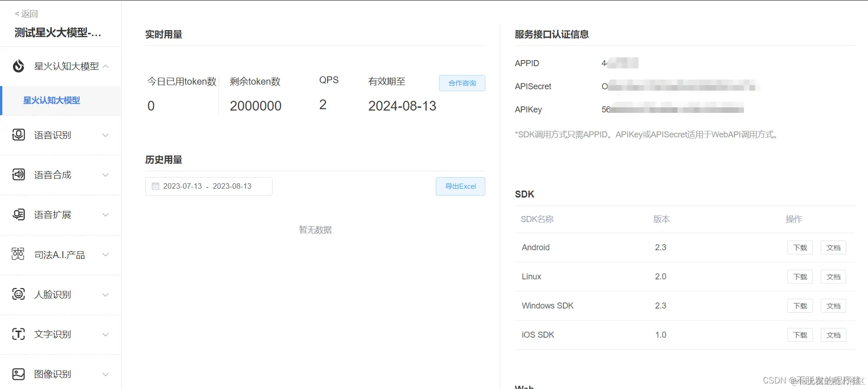Viewport: 868px width, 389px height.
Task: Click the blurred APPID value
Action: 620,63
